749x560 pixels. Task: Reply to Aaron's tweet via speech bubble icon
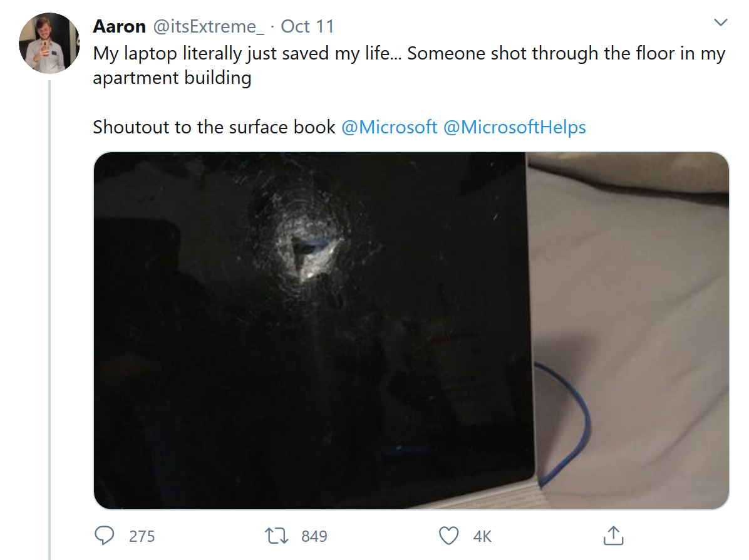pos(104,536)
